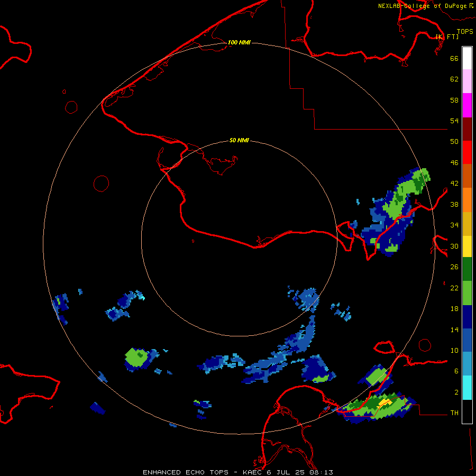Click the 38 legend value label
Screen dimensions: 476x476
coord(454,205)
